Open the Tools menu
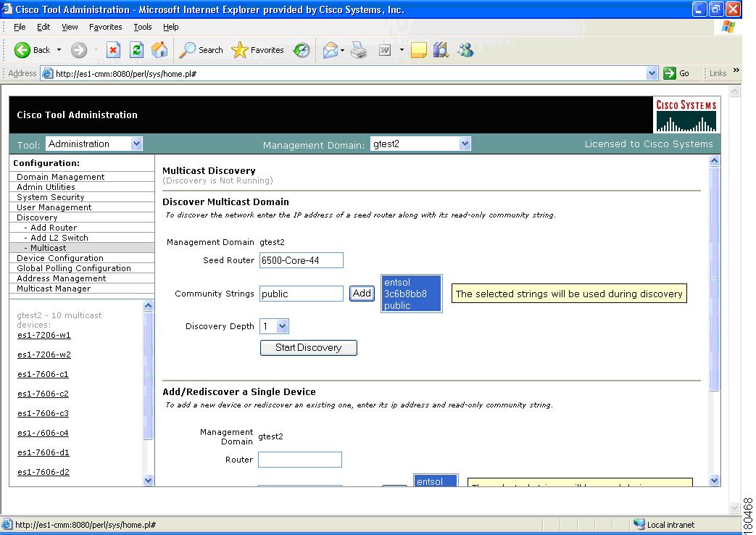 point(143,27)
